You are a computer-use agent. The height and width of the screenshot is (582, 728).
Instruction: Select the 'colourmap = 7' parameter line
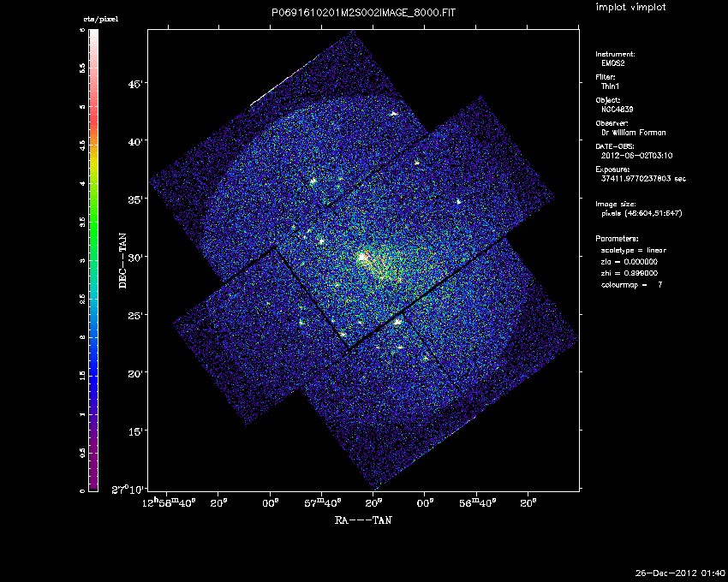click(631, 285)
